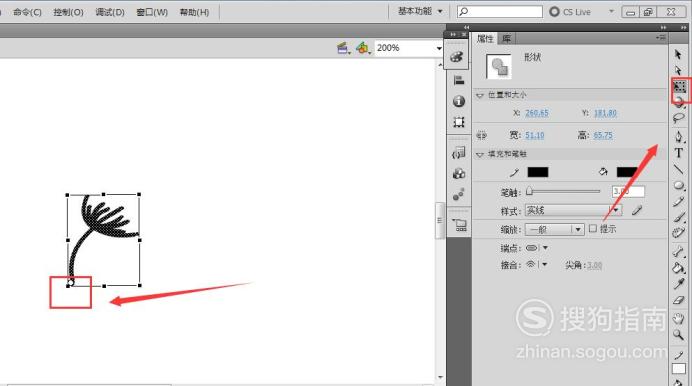The height and width of the screenshot is (386, 692).
Task: Open the 控制(O) menu
Action: click(68, 12)
